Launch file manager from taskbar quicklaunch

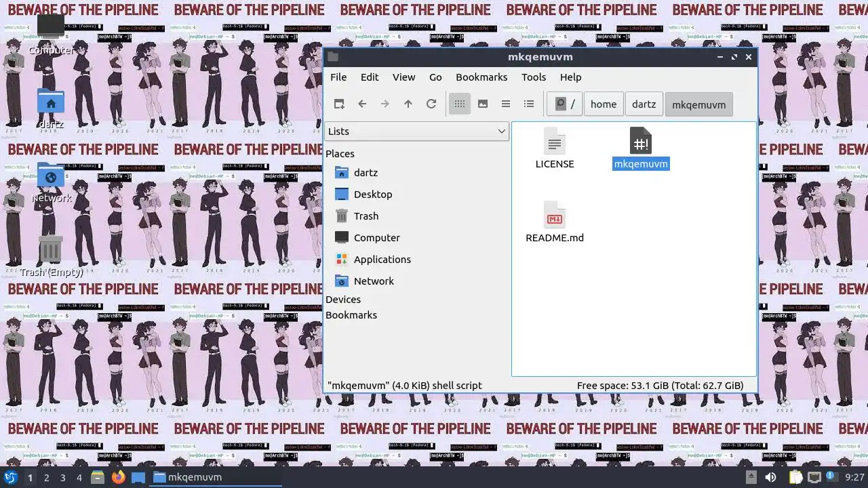click(x=98, y=477)
